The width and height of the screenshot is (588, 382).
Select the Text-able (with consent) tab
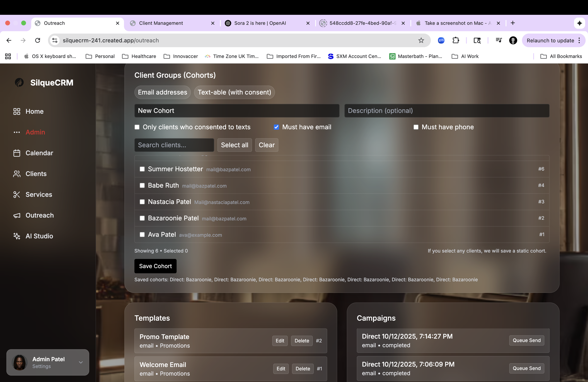(234, 92)
